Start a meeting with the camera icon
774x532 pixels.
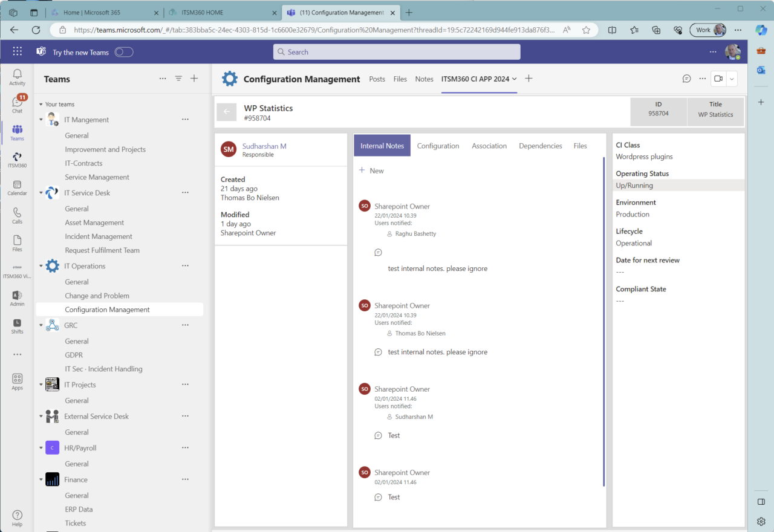pyautogui.click(x=718, y=79)
